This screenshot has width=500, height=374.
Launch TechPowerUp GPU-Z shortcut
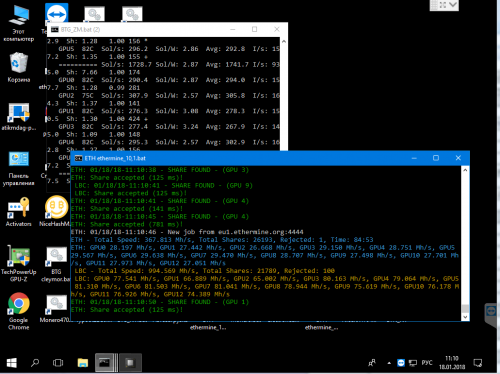[x=19, y=263]
